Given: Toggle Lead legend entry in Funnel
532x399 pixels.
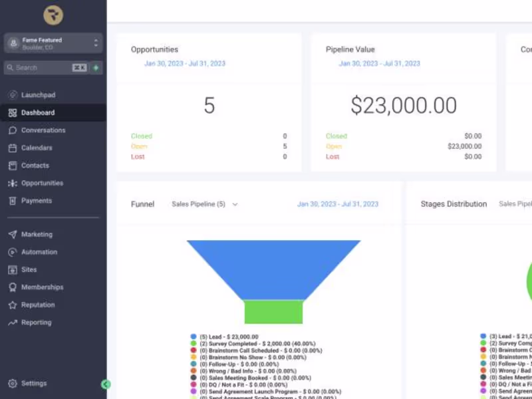Looking at the screenshot, I should (225, 337).
